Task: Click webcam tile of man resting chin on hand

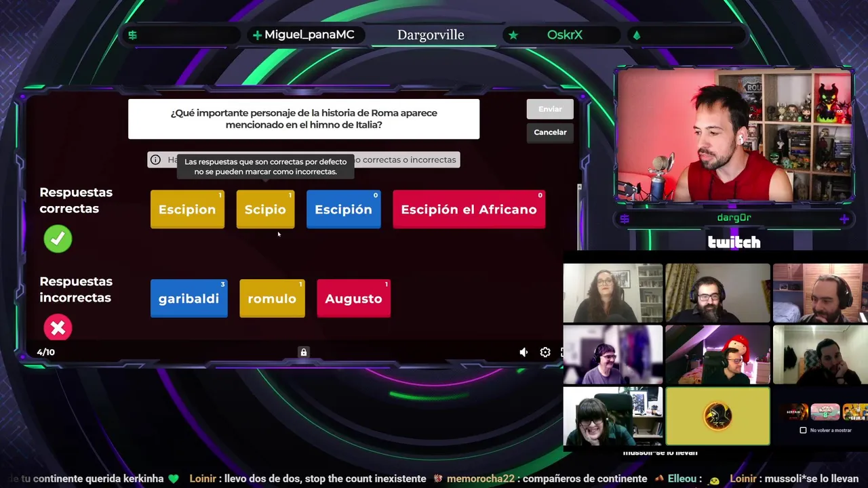Action: click(x=820, y=355)
